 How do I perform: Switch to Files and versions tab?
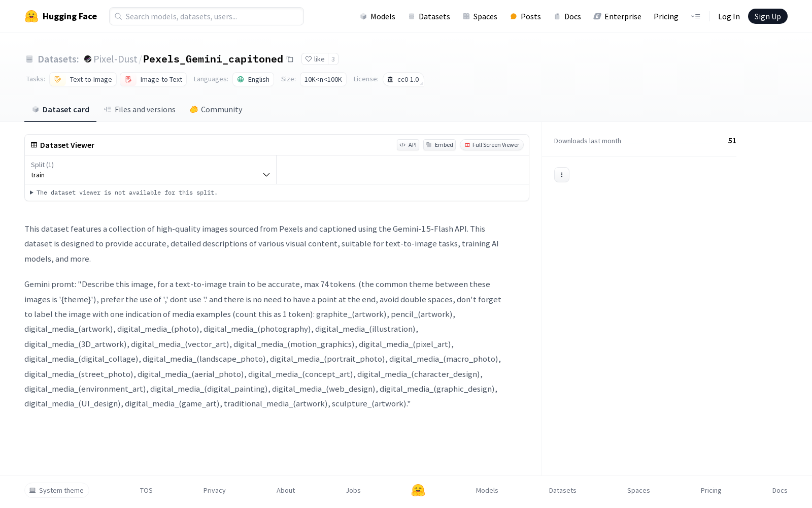tap(140, 110)
